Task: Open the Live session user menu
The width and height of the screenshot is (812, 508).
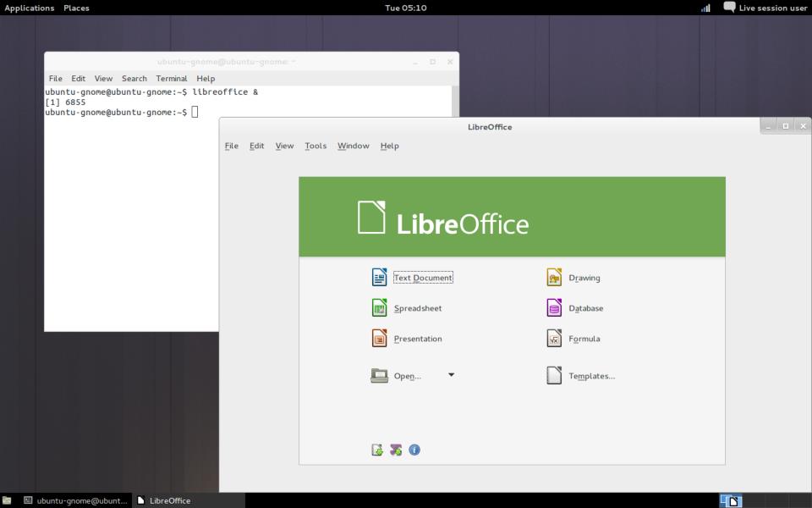Action: 772,8
